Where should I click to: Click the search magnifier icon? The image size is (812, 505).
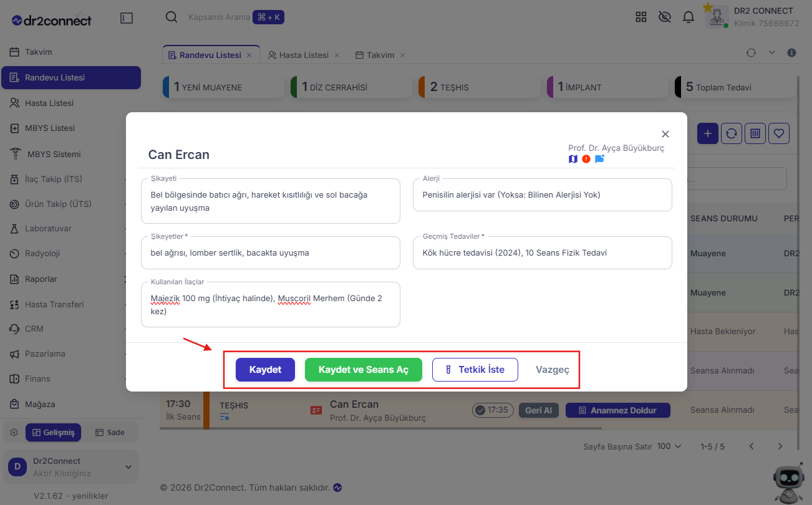coord(172,17)
